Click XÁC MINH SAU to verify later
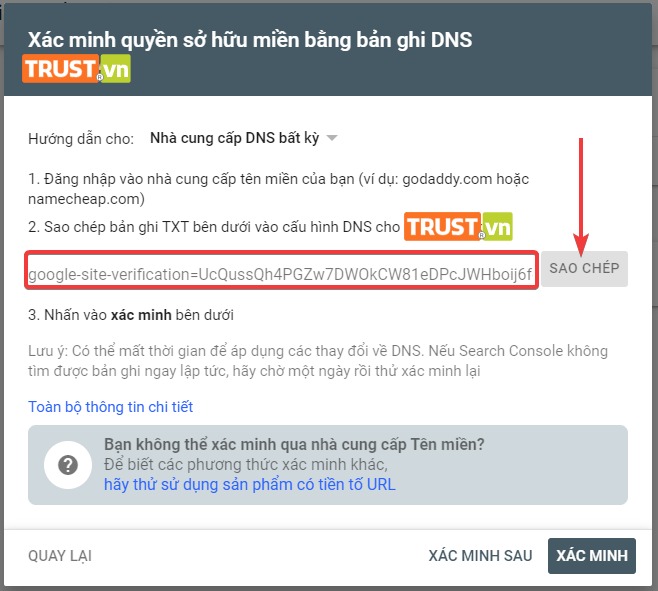 coord(480,556)
